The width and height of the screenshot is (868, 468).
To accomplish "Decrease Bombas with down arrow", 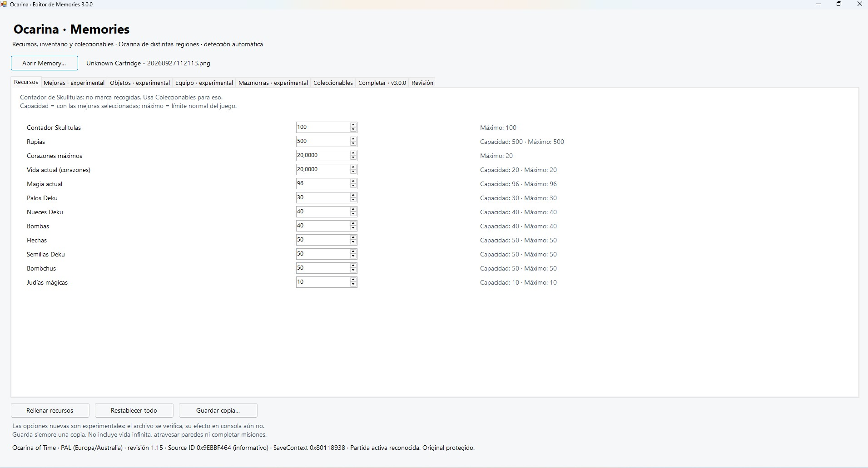I will (353, 228).
